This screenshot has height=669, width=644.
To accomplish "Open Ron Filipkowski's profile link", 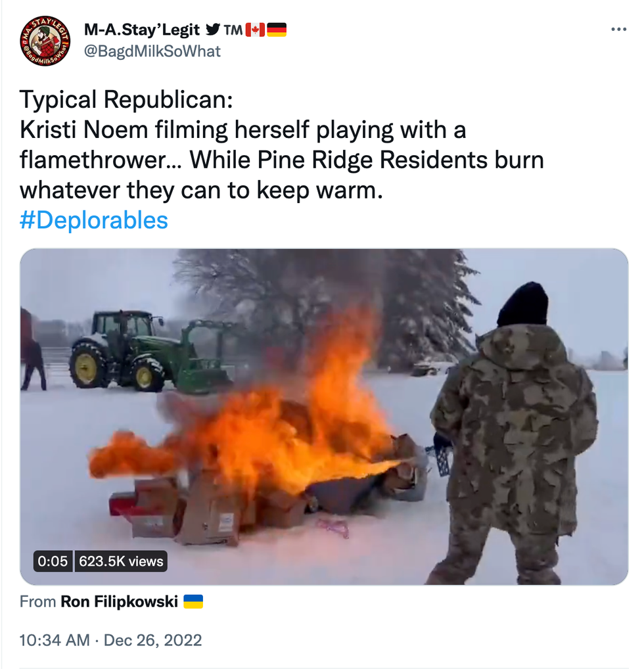I will tap(119, 601).
